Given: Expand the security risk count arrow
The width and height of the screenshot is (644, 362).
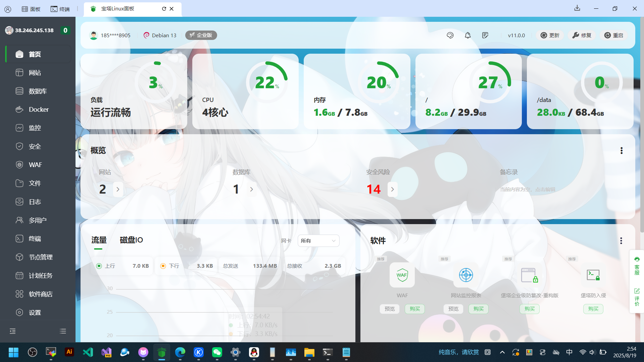Looking at the screenshot, I should pos(392,190).
